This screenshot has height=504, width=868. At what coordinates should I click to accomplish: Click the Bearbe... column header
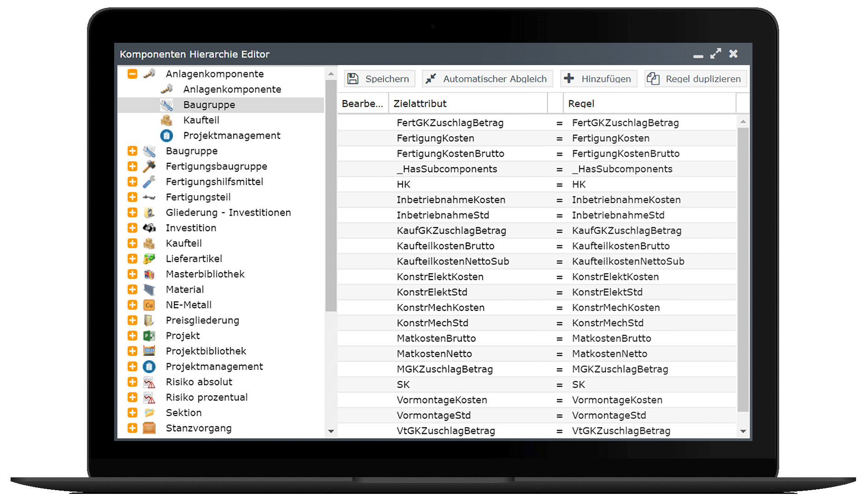pos(363,103)
